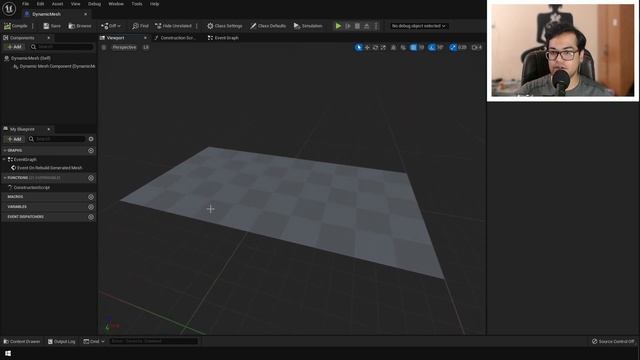Screen dimensions: 640x360
Task: Click the Find toolbar button
Action: pyautogui.click(x=140, y=26)
